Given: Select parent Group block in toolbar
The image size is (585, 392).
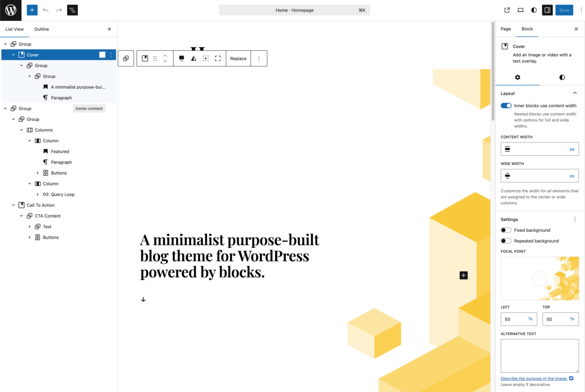Looking at the screenshot, I should pos(126,59).
